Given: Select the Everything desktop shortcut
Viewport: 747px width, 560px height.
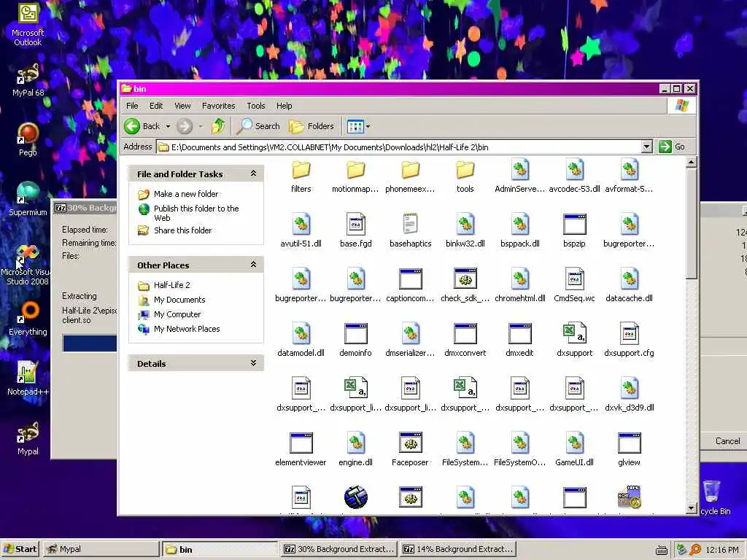Looking at the screenshot, I should [28, 319].
